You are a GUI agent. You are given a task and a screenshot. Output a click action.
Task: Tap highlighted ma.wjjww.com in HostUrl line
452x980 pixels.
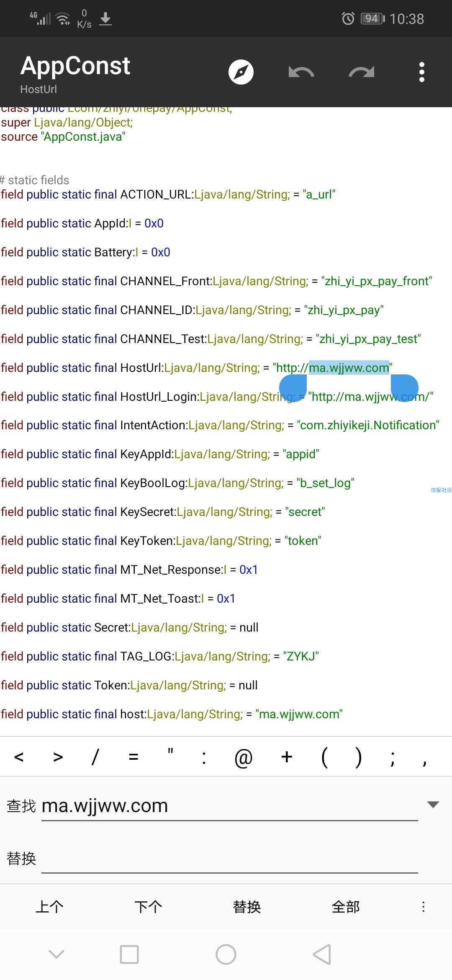(349, 368)
